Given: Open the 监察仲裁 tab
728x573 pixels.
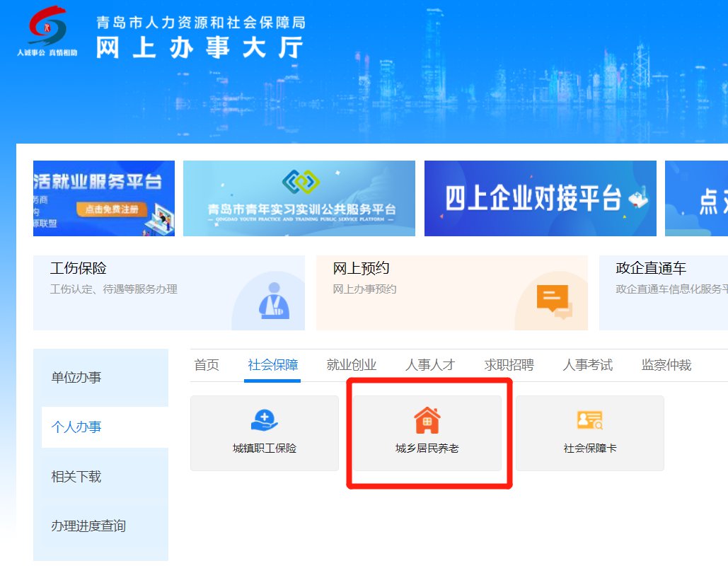Looking at the screenshot, I should 666,365.
